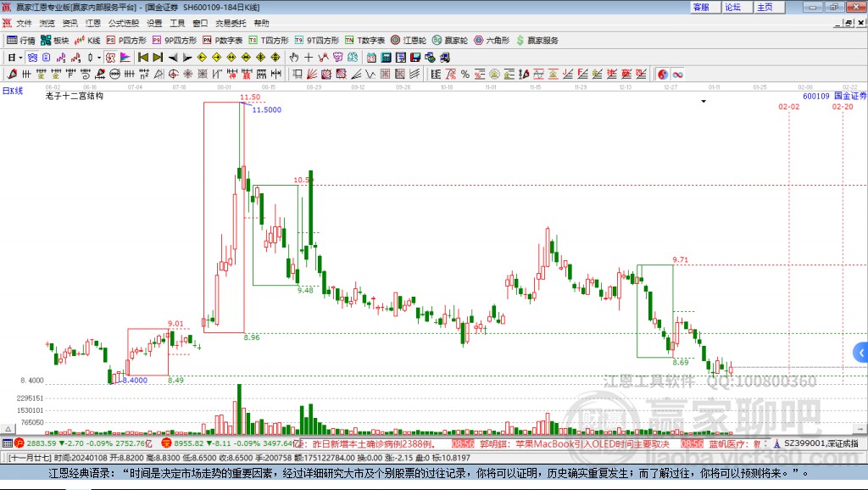Select the Gann fan rays tool
This screenshot has height=490, width=868.
click(312, 75)
